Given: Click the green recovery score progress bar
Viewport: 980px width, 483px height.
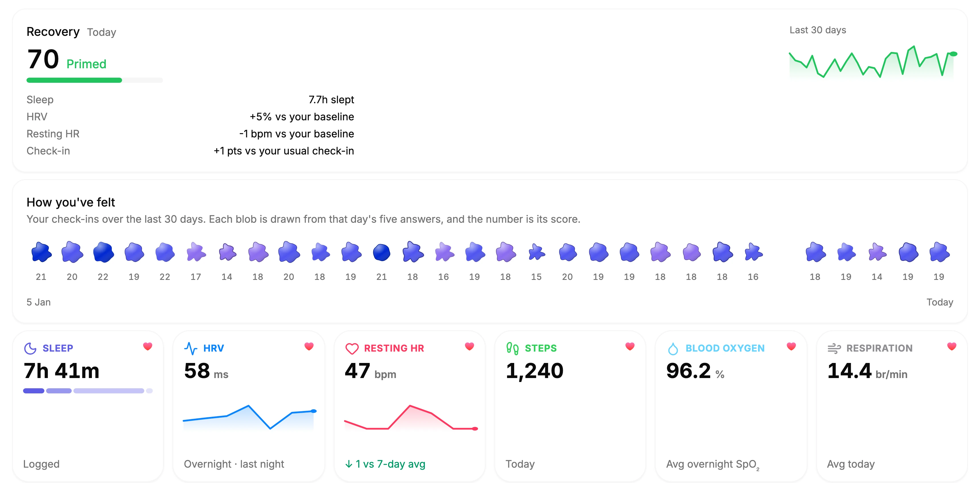Looking at the screenshot, I should tap(95, 80).
